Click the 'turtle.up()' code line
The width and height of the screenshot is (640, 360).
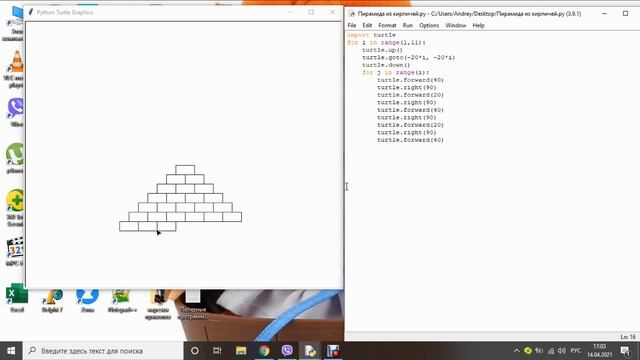(x=382, y=50)
